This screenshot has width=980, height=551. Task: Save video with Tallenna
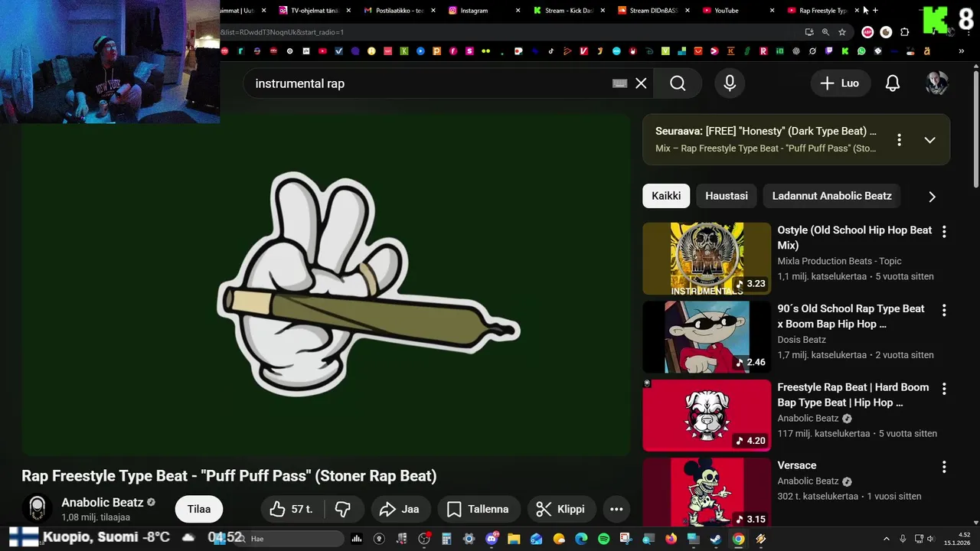point(478,509)
